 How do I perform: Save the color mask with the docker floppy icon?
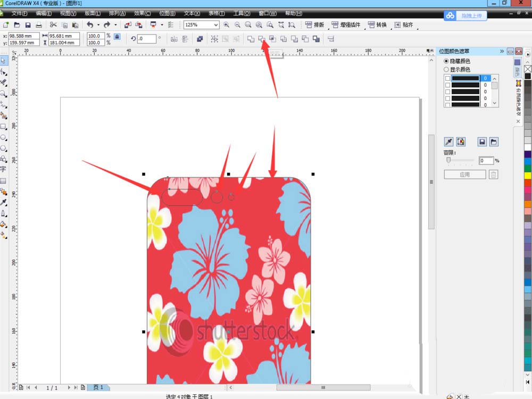[482, 142]
